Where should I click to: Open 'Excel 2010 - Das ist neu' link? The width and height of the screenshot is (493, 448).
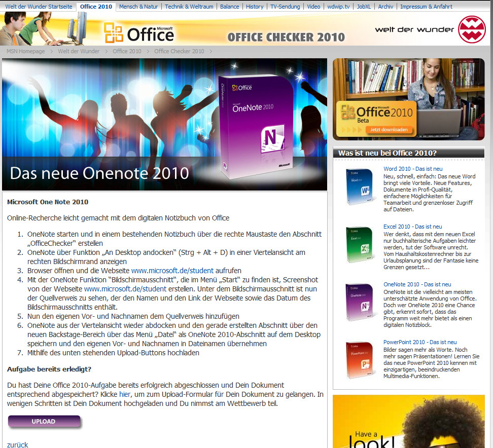[412, 227]
